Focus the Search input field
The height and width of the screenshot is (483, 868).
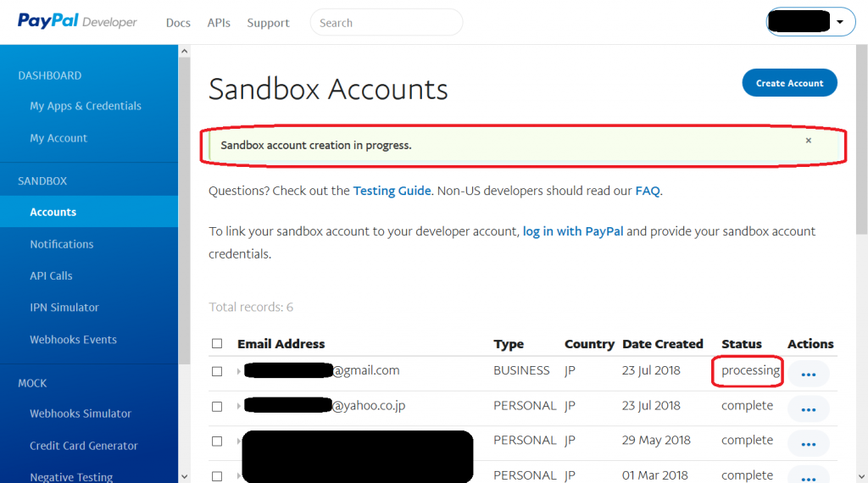(386, 23)
